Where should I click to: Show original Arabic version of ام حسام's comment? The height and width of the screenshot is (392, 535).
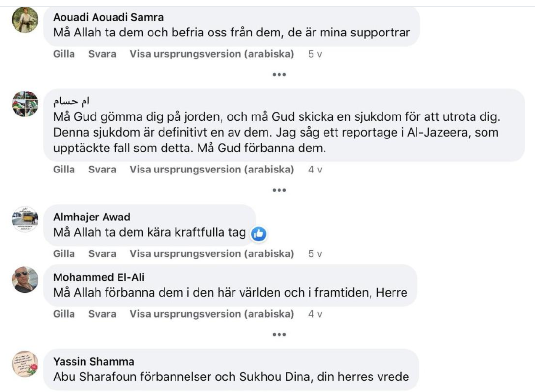pyautogui.click(x=211, y=169)
